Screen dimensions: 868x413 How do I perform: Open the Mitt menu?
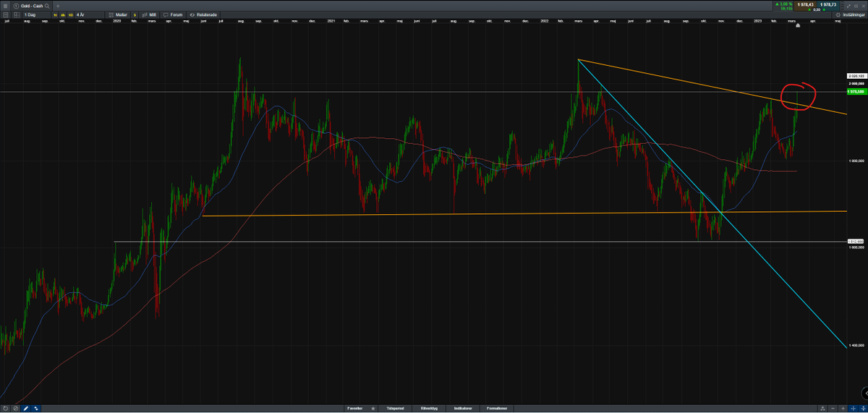pos(149,14)
